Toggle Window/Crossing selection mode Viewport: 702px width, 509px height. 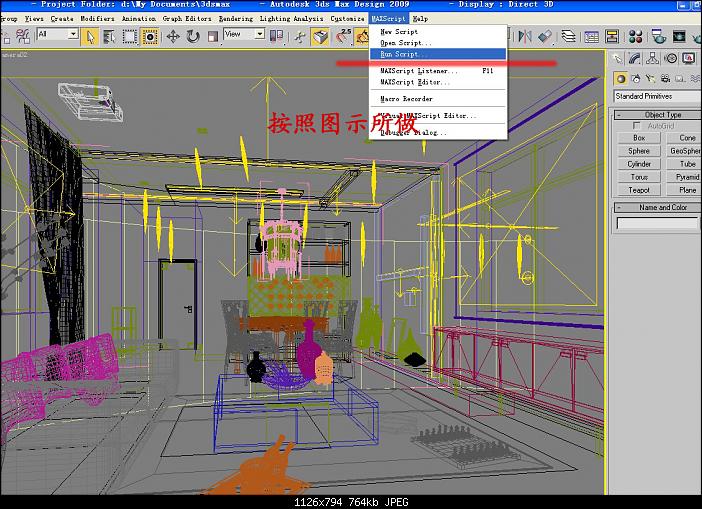point(150,36)
